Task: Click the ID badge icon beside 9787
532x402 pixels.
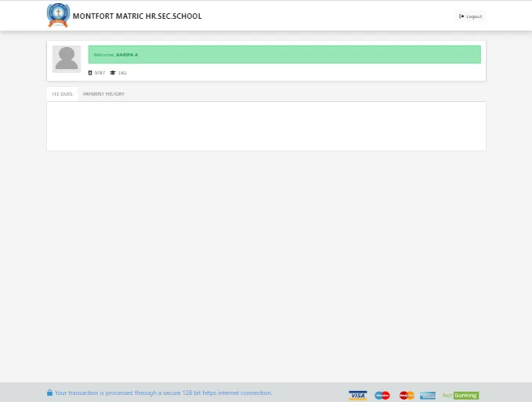Action: pos(90,73)
